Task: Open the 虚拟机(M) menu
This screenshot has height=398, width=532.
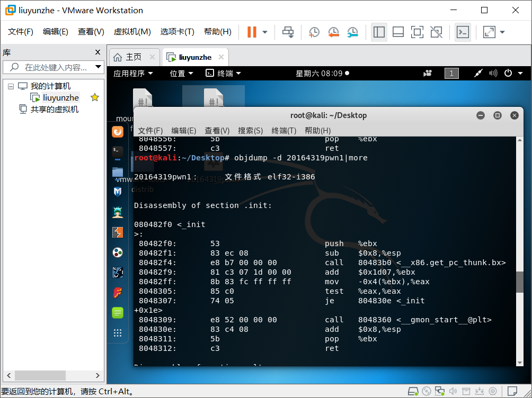Action: tap(132, 32)
